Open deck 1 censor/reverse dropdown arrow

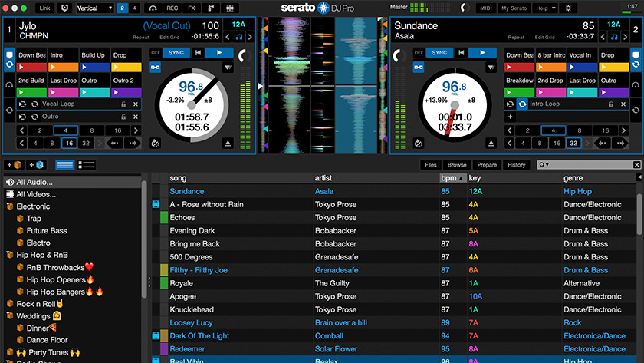pyautogui.click(x=228, y=67)
